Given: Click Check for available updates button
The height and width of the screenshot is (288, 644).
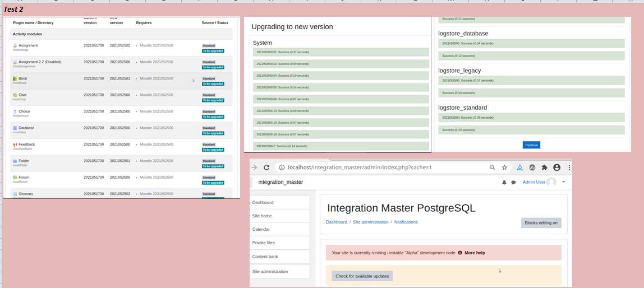Looking at the screenshot, I should coord(362,276).
